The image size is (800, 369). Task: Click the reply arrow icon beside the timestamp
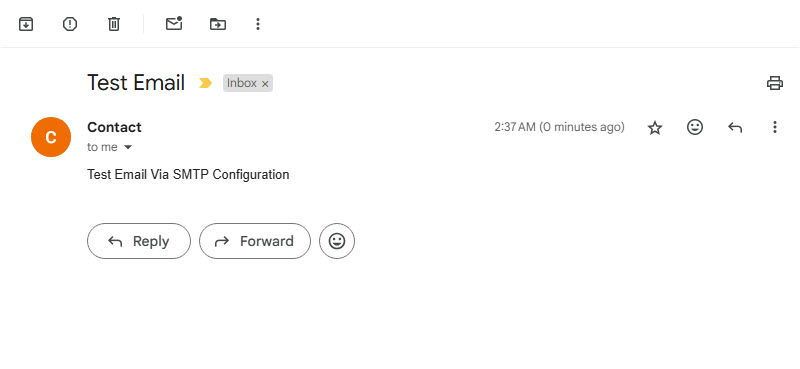(x=735, y=127)
